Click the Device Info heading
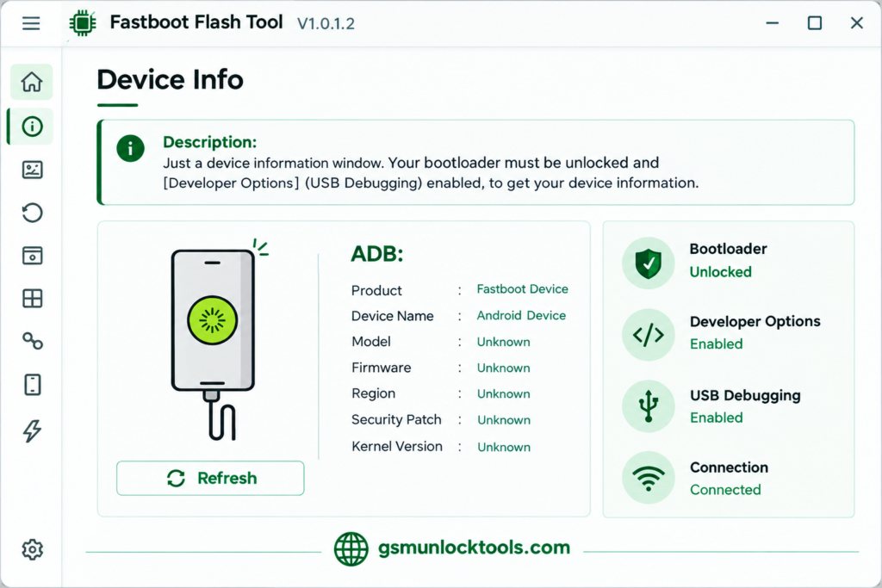 [170, 80]
